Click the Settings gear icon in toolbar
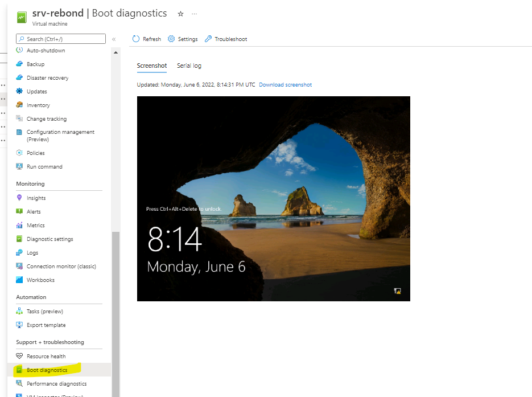 tap(171, 39)
